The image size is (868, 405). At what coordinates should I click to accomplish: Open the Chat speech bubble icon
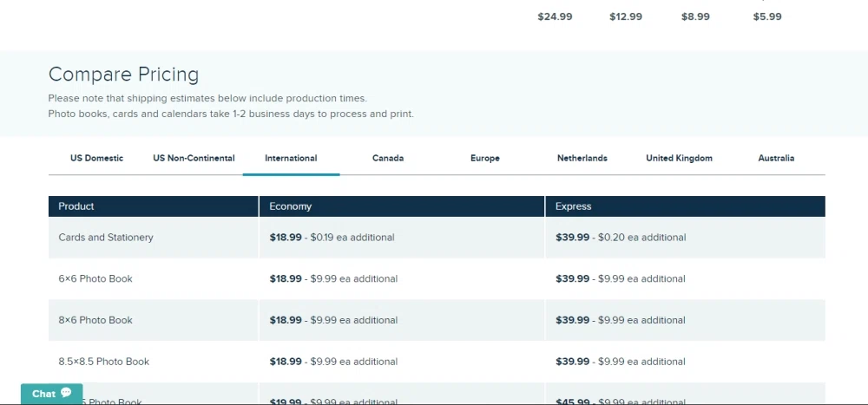click(x=66, y=393)
